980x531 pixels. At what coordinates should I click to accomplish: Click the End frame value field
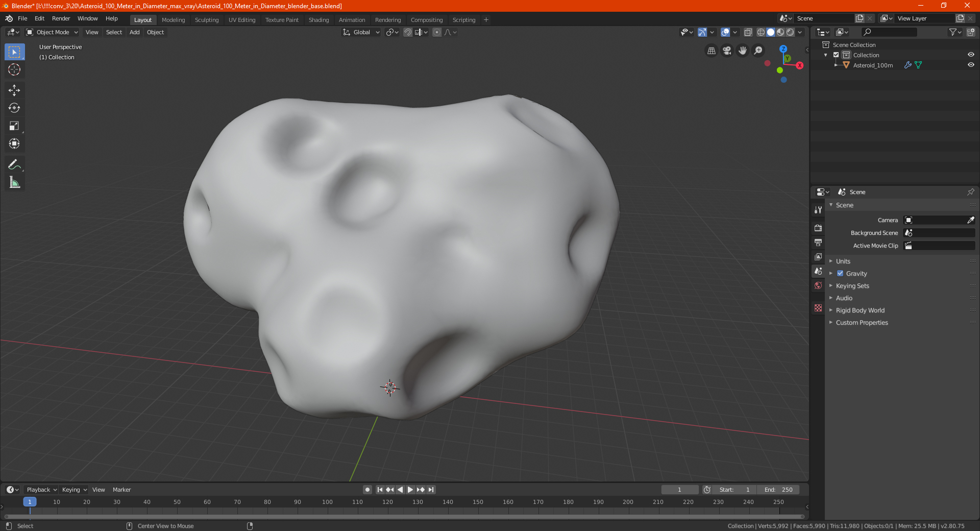(778, 490)
